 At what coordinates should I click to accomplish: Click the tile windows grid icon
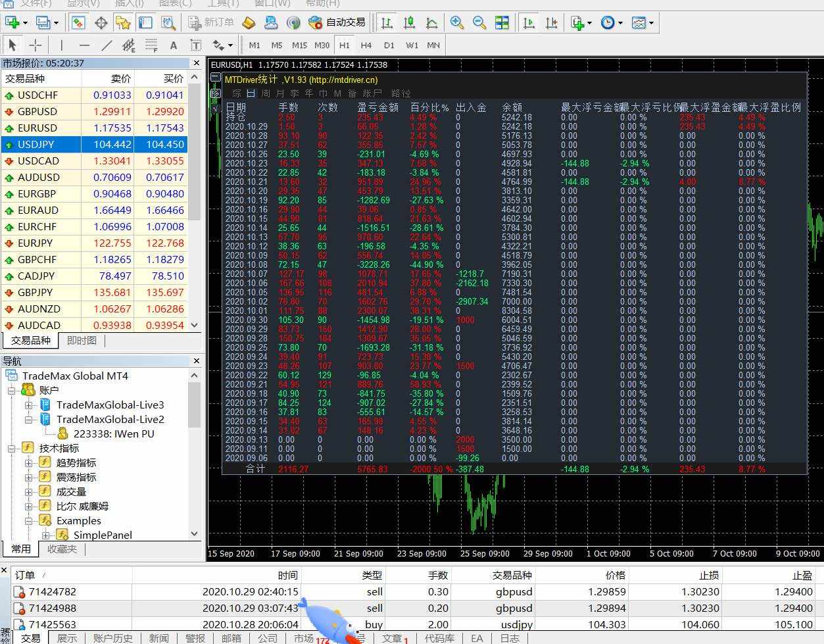pos(502,22)
